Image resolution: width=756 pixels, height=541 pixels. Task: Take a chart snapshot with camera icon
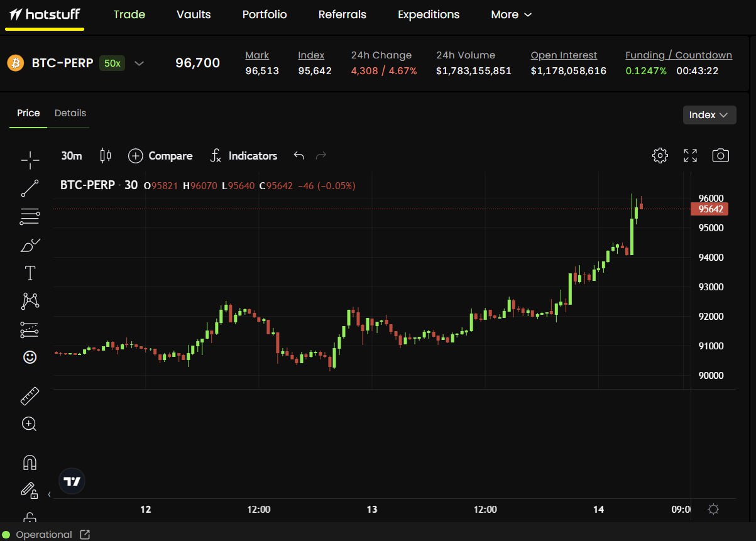[720, 156]
